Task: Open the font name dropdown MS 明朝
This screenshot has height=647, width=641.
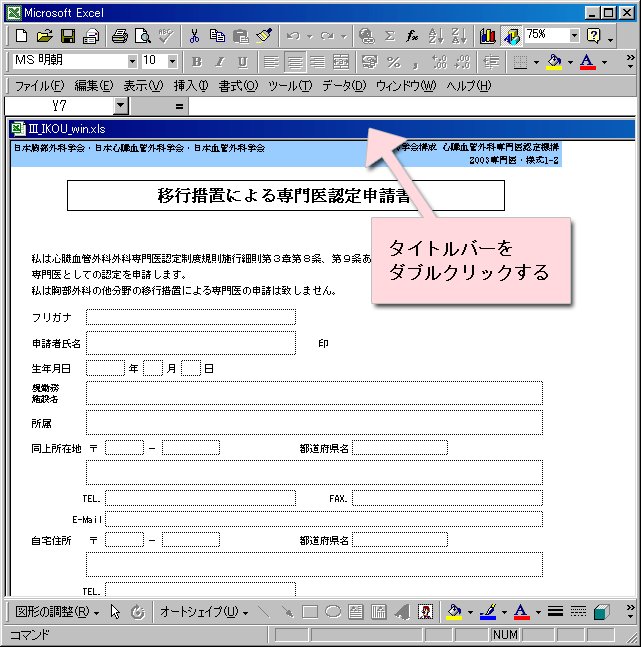Action: click(x=132, y=62)
